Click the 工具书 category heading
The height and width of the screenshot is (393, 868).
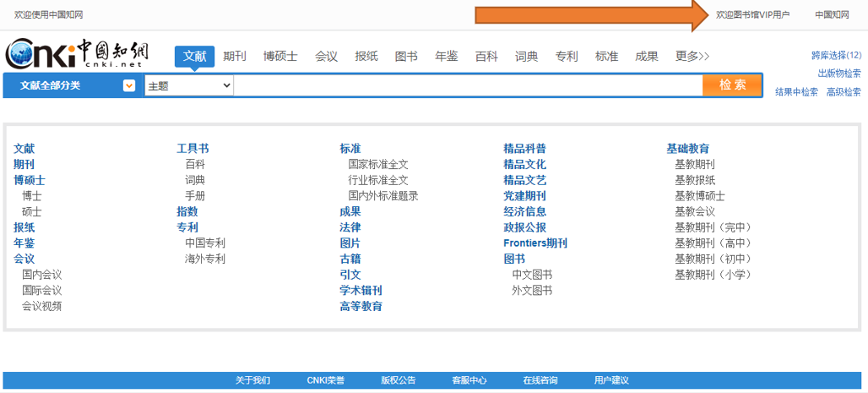[x=193, y=149]
